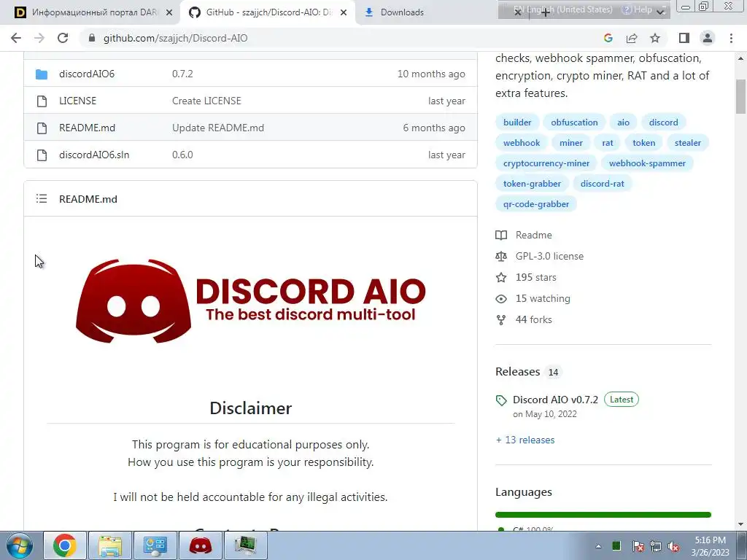The width and height of the screenshot is (747, 560).
Task: Click the Discord AIO taskbar icon
Action: (201, 545)
